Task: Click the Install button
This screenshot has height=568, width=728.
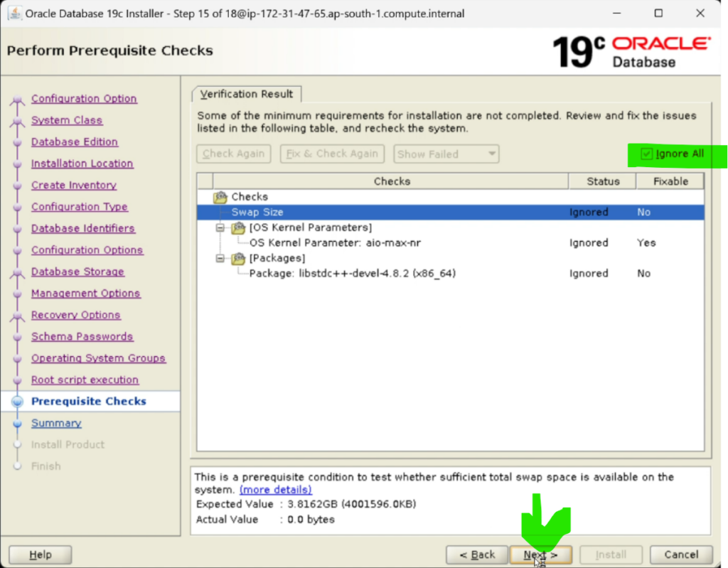Action: (611, 554)
